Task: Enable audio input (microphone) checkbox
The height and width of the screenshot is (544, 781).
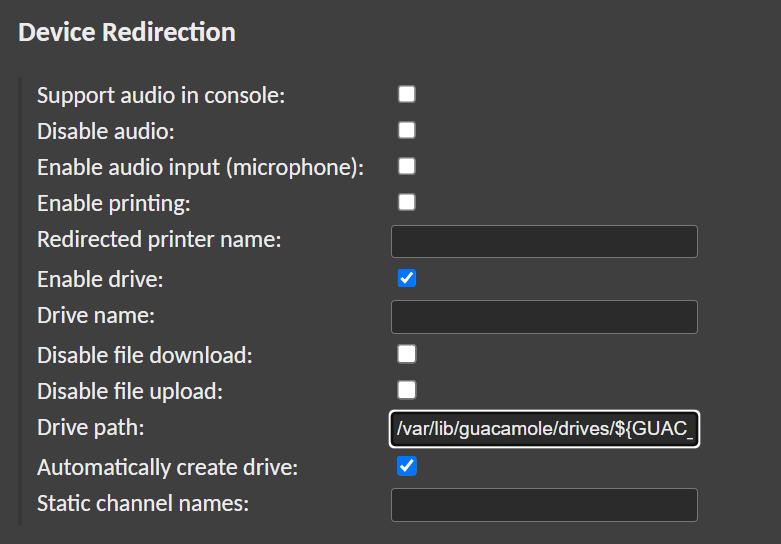Action: pos(407,166)
